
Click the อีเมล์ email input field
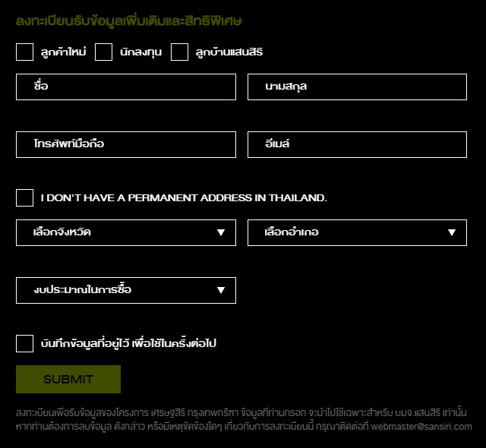pos(357,144)
